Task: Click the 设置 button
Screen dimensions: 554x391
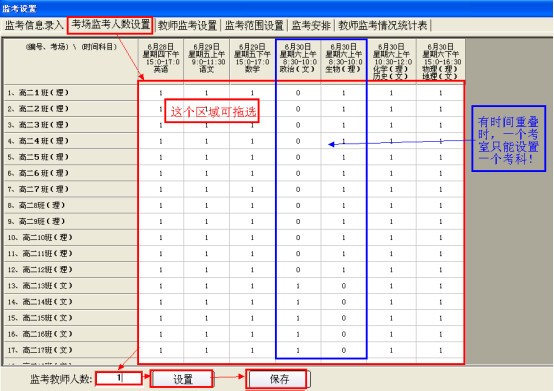Action: (182, 379)
